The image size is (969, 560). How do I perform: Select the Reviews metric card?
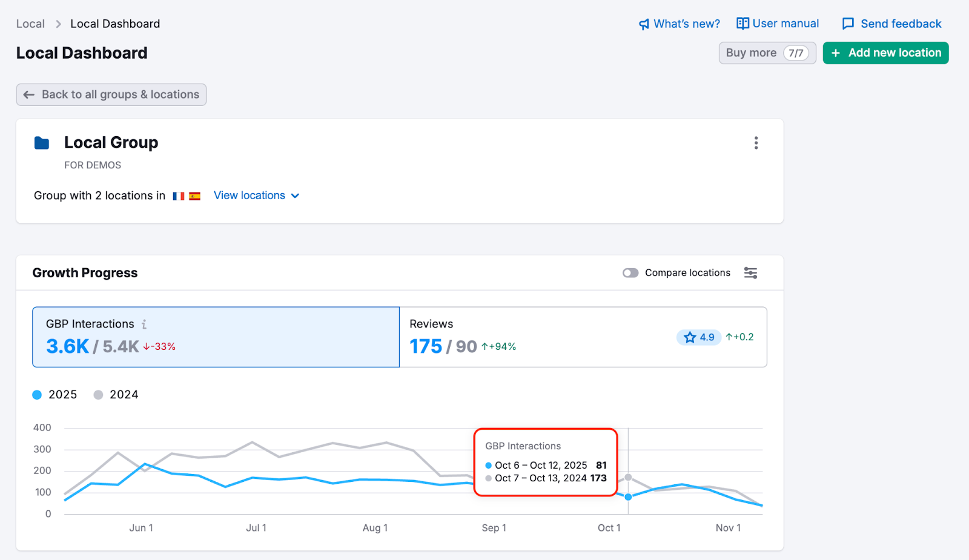tap(583, 337)
